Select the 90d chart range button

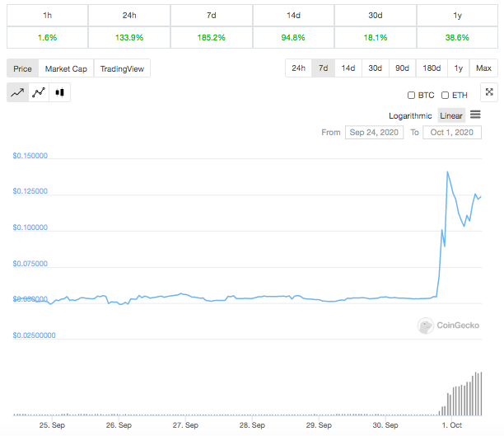click(x=402, y=68)
